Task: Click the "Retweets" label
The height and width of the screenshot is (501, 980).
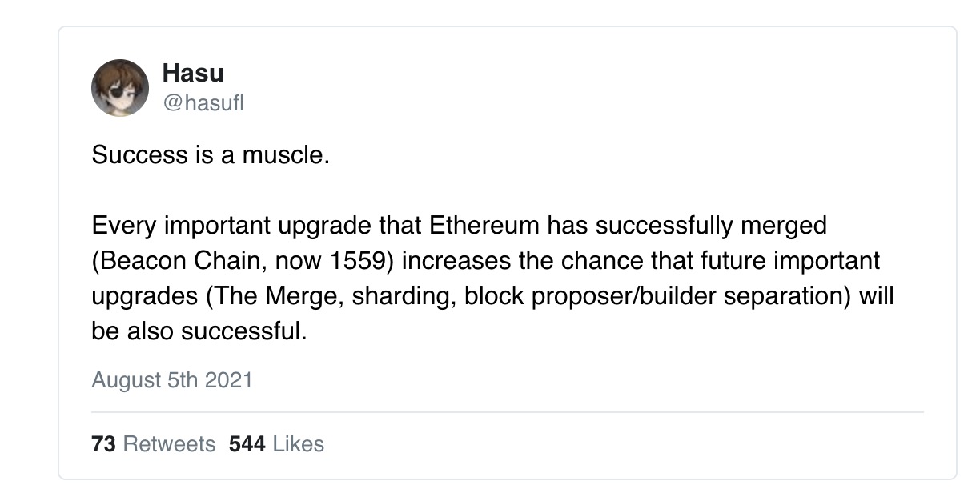Action: [x=170, y=443]
